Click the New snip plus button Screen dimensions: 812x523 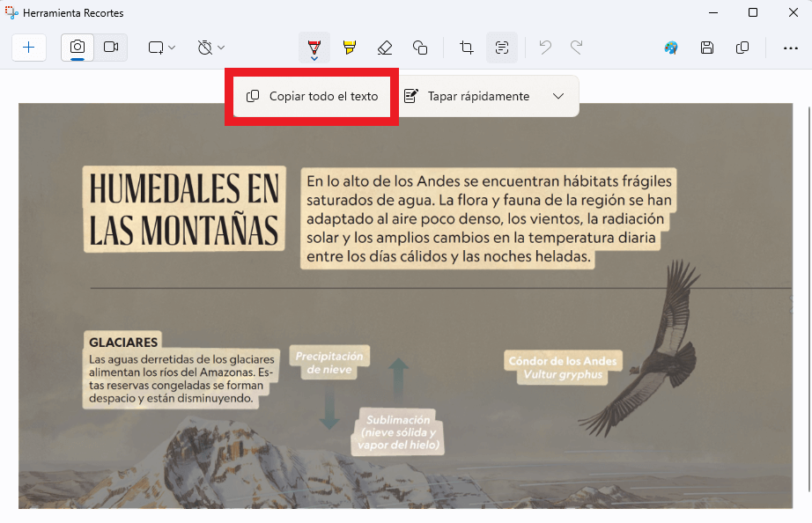click(x=29, y=48)
